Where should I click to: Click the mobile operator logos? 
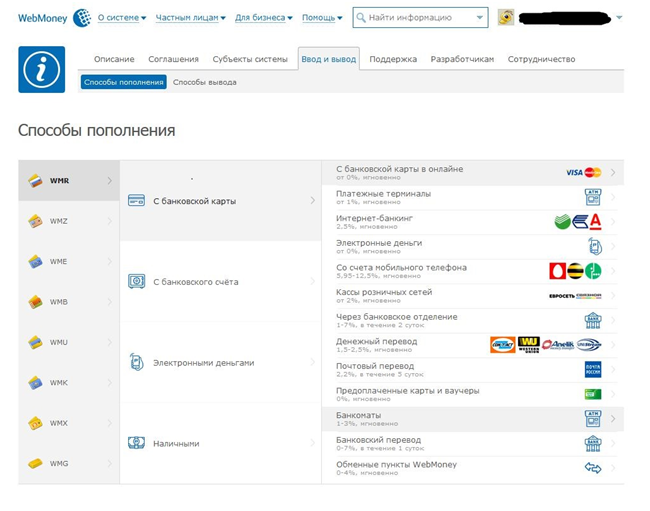coord(575,270)
